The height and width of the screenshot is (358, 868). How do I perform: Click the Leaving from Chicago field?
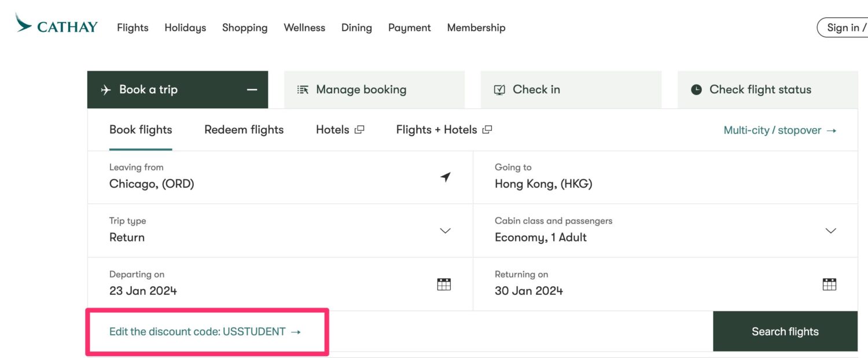click(x=231, y=177)
